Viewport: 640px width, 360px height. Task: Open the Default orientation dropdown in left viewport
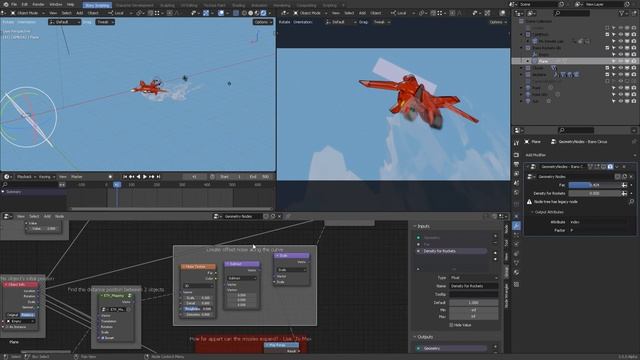click(x=64, y=22)
